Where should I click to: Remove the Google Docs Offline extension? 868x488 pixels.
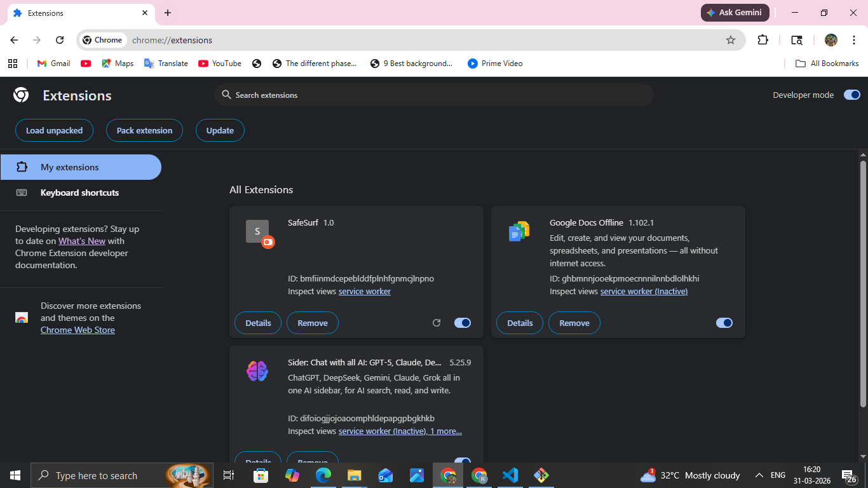click(x=574, y=323)
